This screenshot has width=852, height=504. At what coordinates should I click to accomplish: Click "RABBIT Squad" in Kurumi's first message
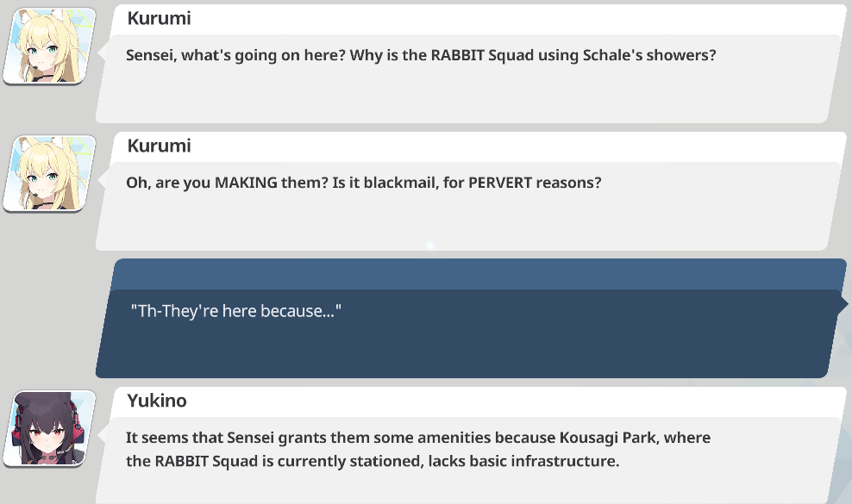482,55
